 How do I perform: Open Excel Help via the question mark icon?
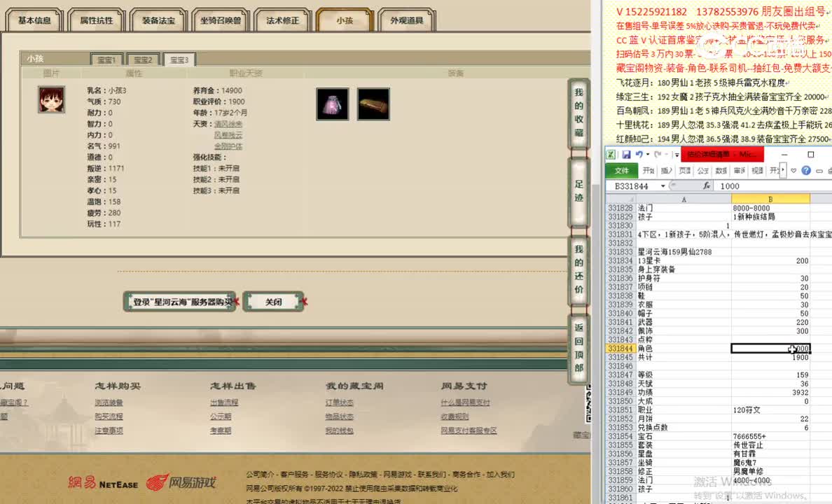807,171
